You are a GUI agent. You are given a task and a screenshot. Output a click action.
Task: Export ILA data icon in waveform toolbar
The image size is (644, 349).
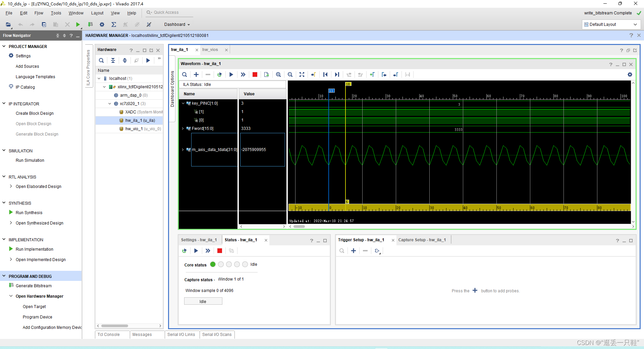(x=267, y=74)
